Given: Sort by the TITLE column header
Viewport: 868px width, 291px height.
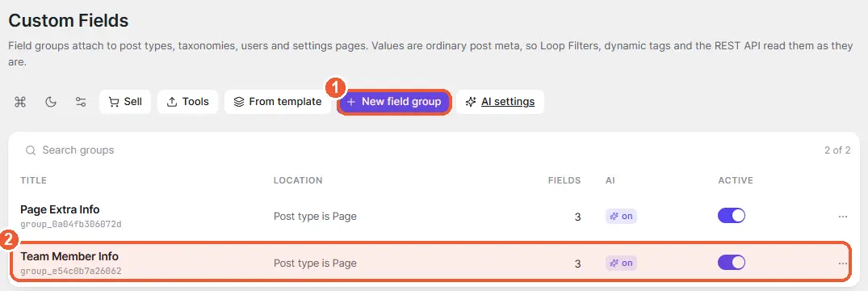Looking at the screenshot, I should tap(34, 181).
